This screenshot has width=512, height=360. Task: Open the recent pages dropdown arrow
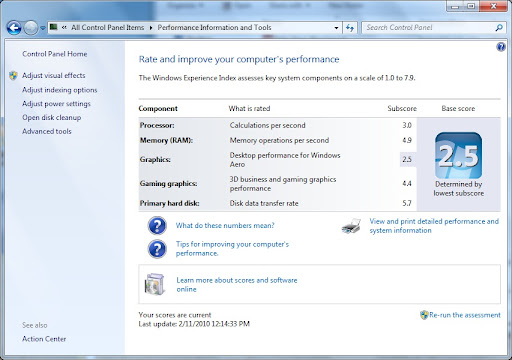[x=43, y=28]
